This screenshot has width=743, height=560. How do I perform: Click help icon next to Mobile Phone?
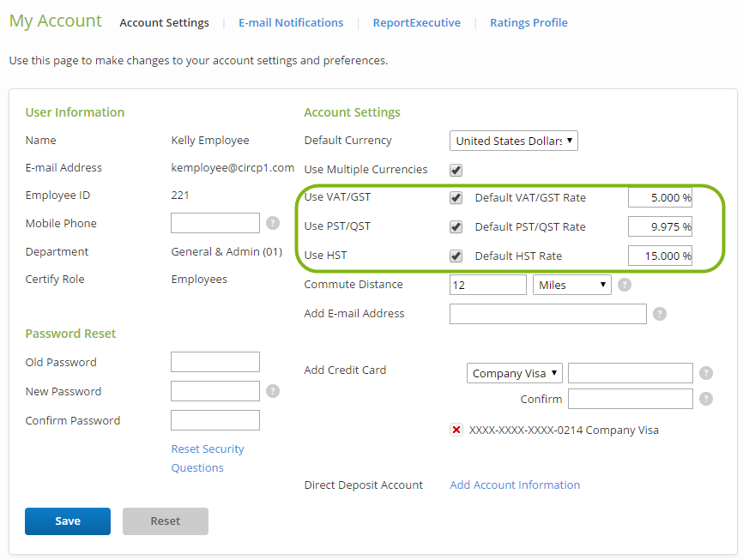point(273,223)
